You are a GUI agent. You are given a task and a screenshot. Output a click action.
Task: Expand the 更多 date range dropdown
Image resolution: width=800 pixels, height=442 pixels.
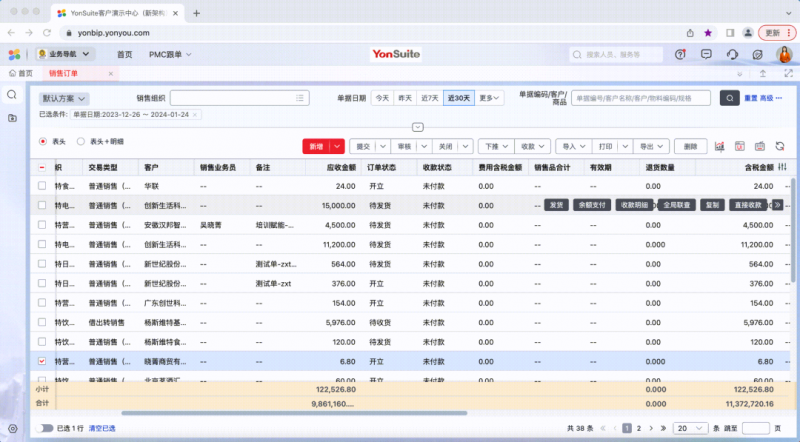tap(489, 98)
